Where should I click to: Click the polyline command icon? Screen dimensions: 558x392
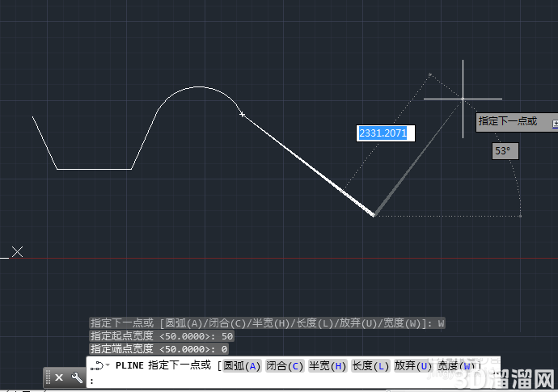pos(97,365)
